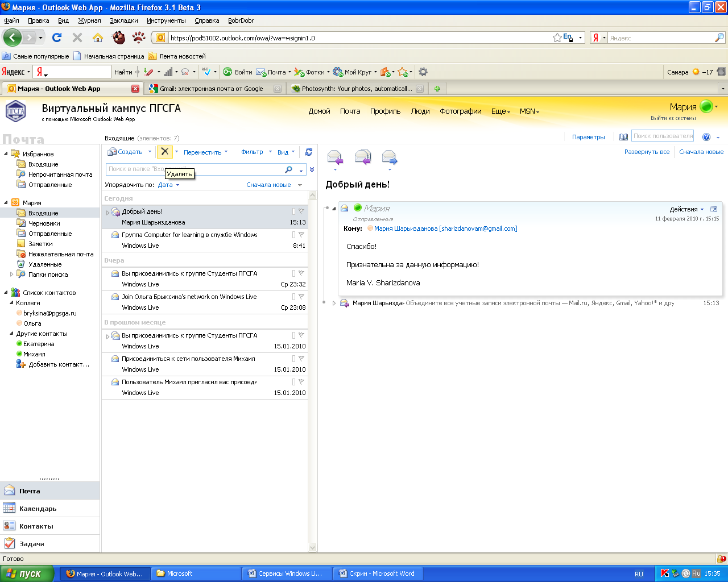The height and width of the screenshot is (582, 728).
Task: Open Firefox Журнал menu
Action: click(x=89, y=20)
